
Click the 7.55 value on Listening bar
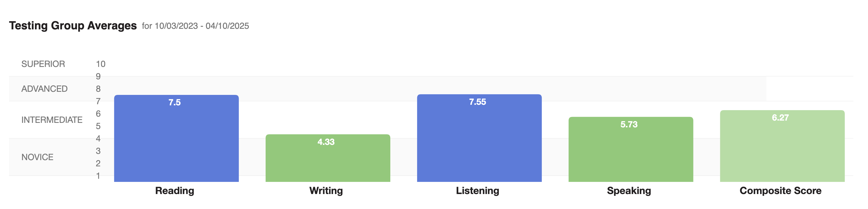(x=477, y=102)
